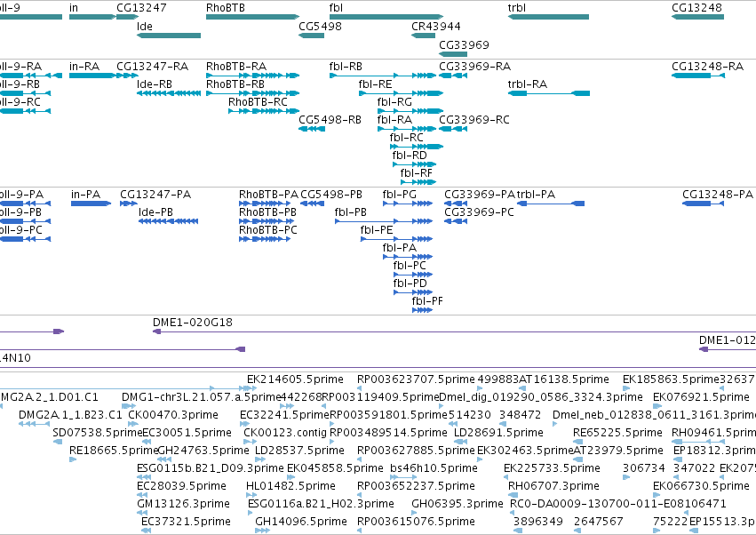Click EST RP003623707.5prime
Image resolution: width=756 pixels, height=535 pixels.
[416, 379]
